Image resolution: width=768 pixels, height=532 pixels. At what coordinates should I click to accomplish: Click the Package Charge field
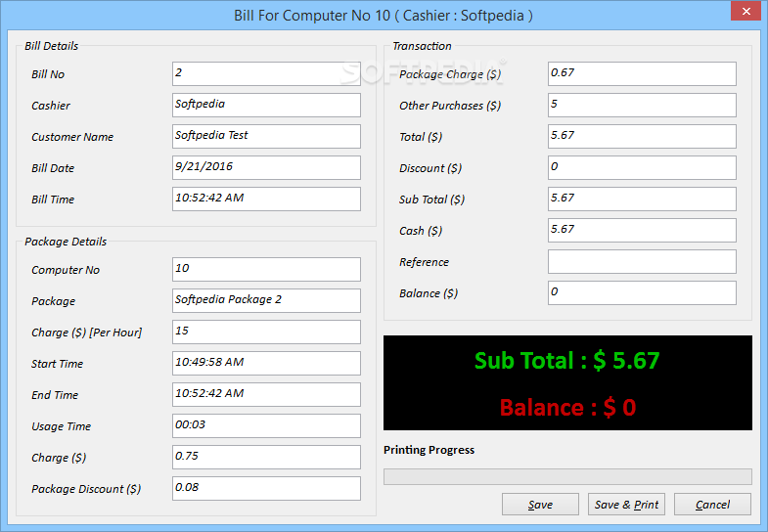click(642, 74)
